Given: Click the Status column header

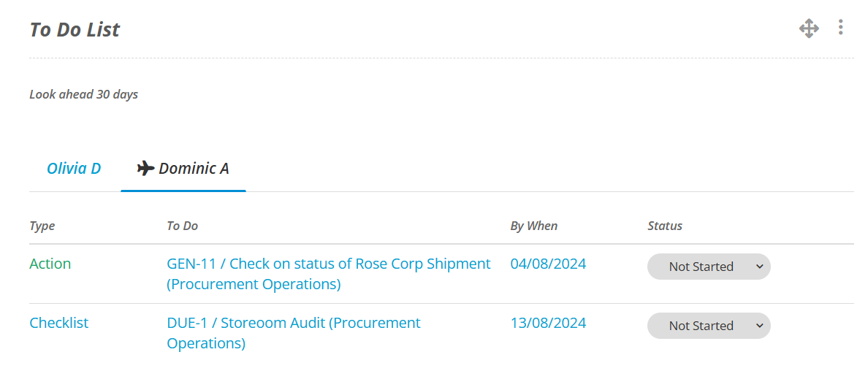Looking at the screenshot, I should [x=665, y=226].
